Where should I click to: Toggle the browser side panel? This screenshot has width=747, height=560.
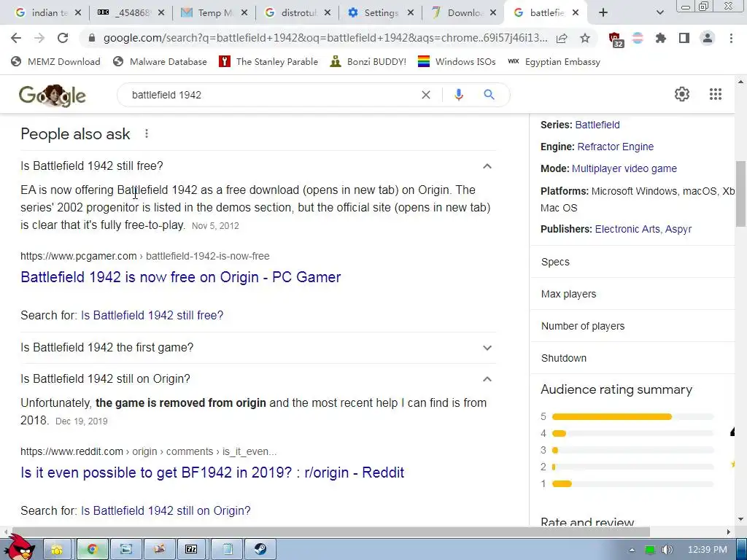point(684,38)
